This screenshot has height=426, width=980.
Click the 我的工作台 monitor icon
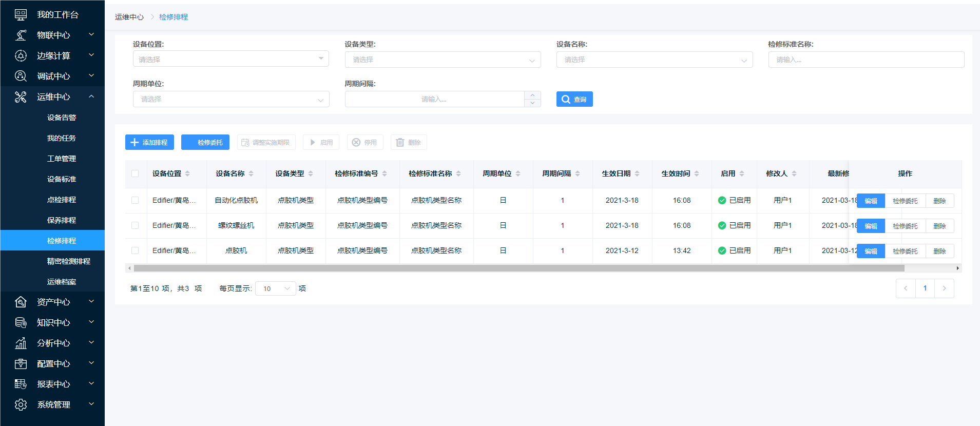click(21, 15)
